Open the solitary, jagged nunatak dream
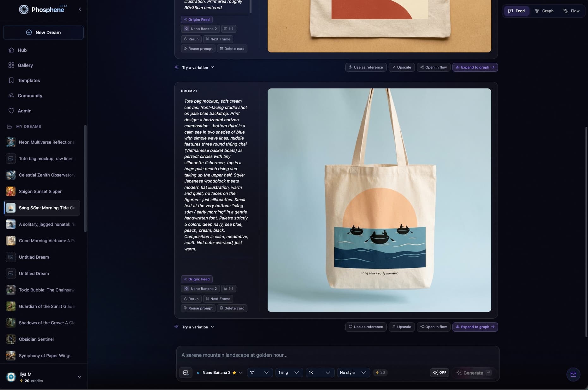The width and height of the screenshot is (588, 390). (42, 224)
